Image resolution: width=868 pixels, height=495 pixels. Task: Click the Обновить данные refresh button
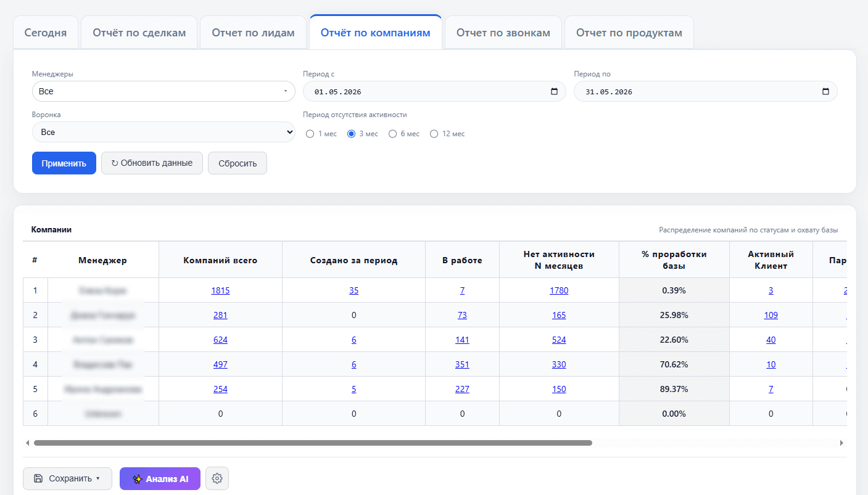[x=152, y=163]
